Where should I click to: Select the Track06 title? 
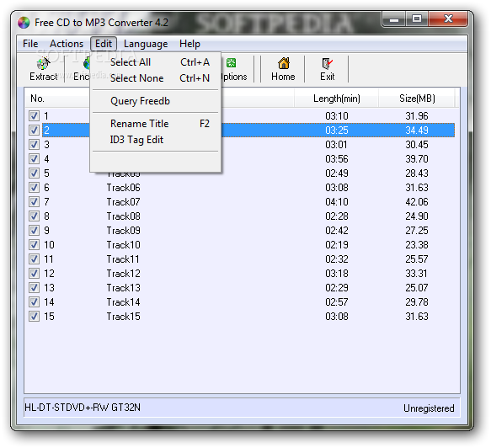click(x=123, y=188)
